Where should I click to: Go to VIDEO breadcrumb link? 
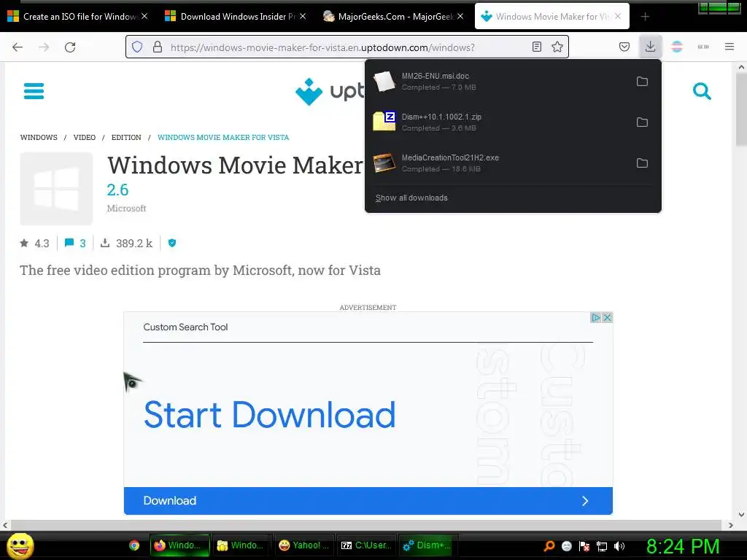point(85,137)
